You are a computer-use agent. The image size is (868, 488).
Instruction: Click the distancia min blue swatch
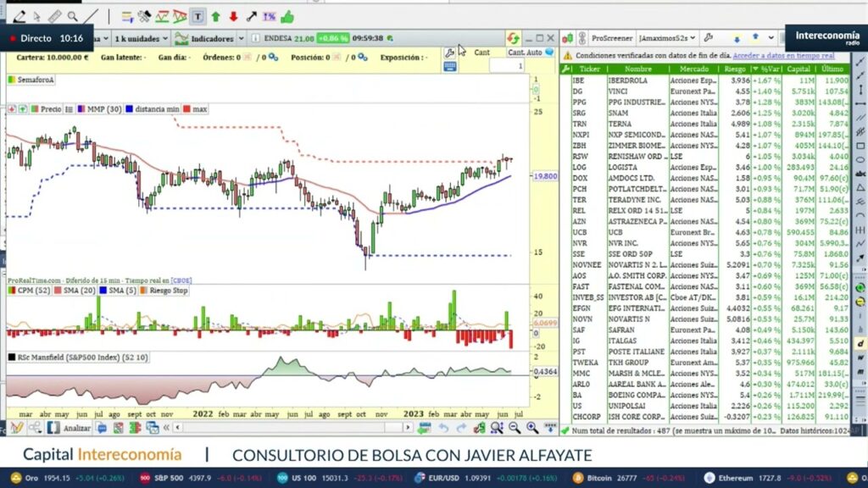[x=129, y=109]
